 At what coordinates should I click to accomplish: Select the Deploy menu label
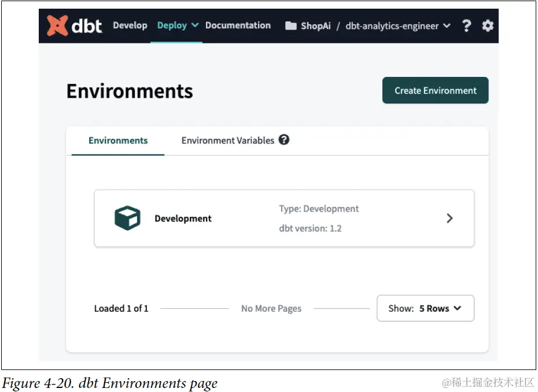click(172, 25)
